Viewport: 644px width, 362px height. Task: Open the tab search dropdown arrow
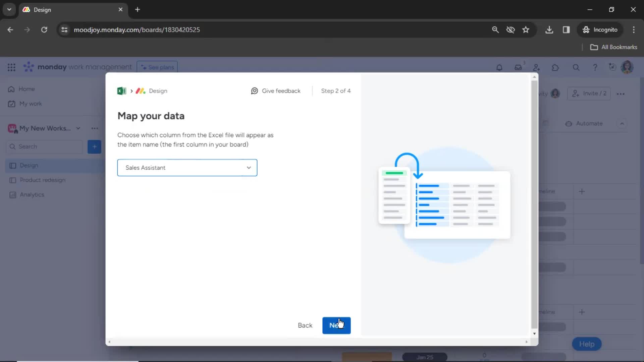point(9,10)
